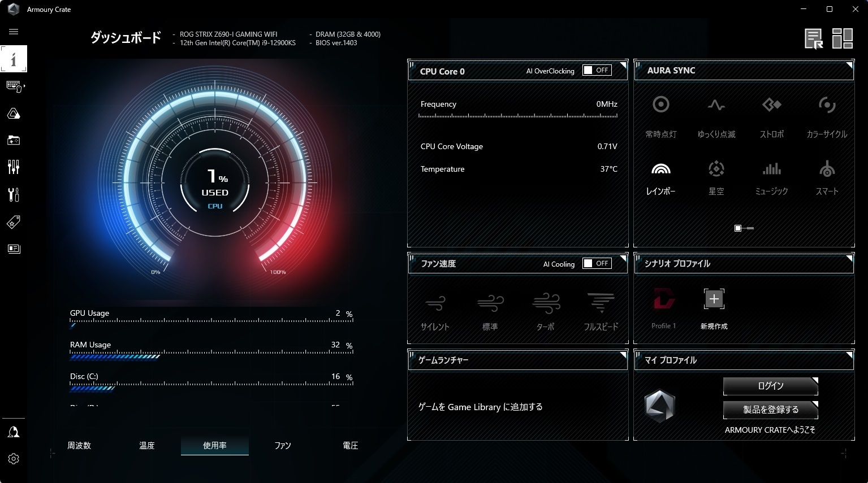868x483 pixels.
Task: Click the ROG STRIX Z690-I GAMING WIFI text
Action: (228, 34)
